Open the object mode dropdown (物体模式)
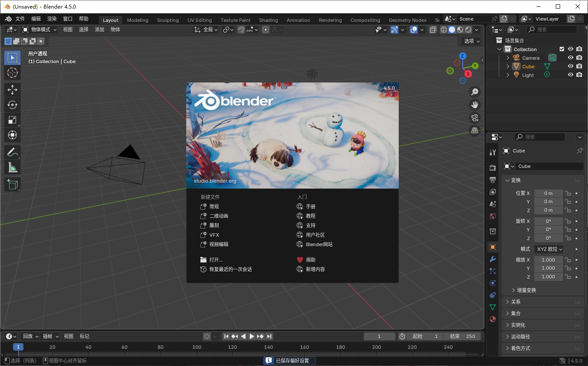This screenshot has width=588, height=366. point(39,30)
